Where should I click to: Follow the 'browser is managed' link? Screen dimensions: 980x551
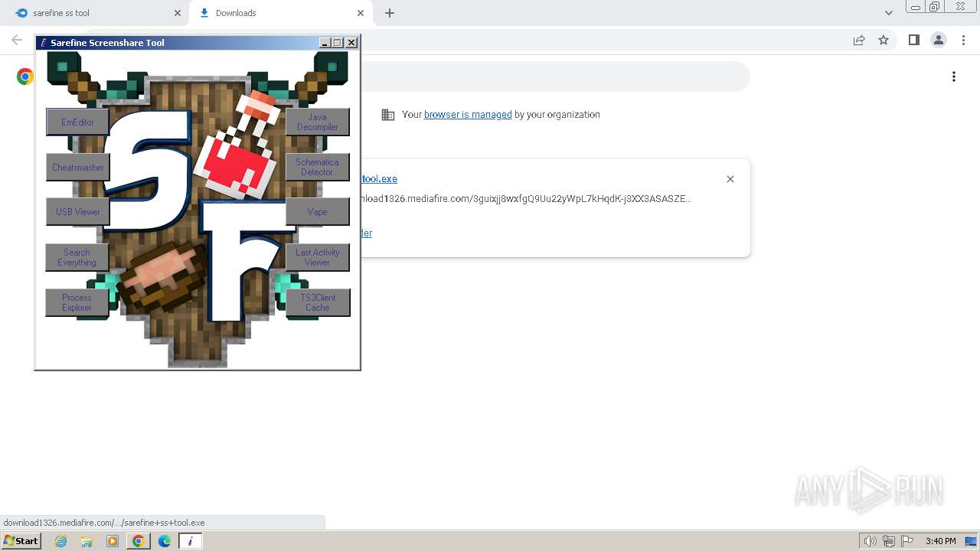(x=468, y=115)
